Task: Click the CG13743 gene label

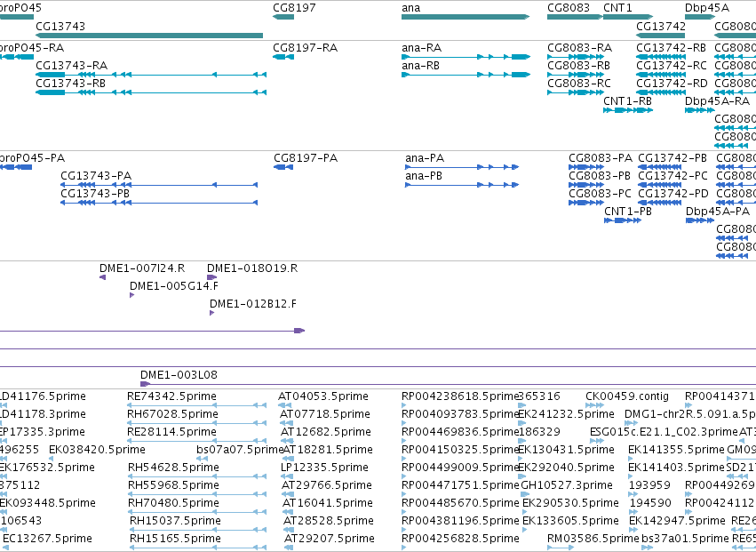Action: click(60, 26)
